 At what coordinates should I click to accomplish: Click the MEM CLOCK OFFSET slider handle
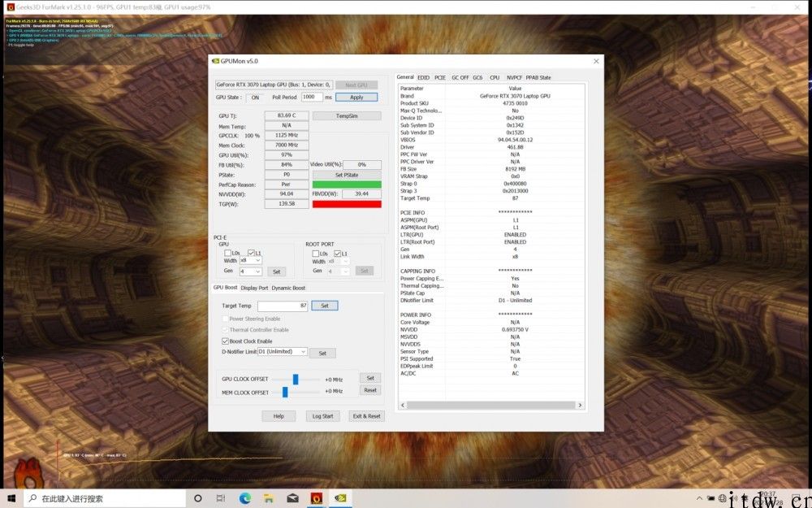(x=285, y=393)
